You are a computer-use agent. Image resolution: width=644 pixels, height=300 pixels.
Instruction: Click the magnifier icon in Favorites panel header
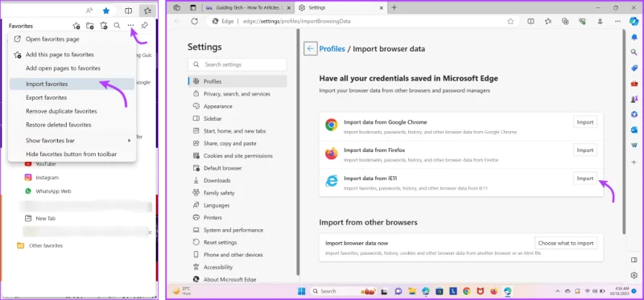click(117, 26)
